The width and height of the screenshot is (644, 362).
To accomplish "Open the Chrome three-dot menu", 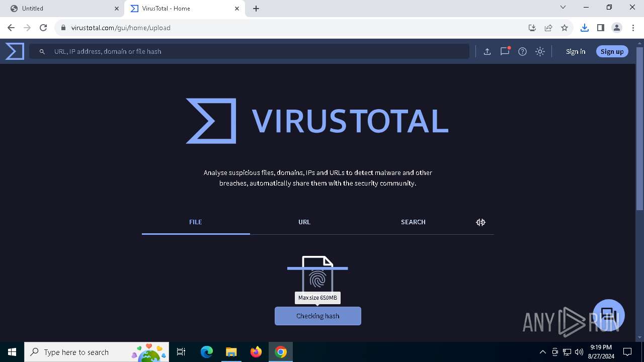I will 633,28.
